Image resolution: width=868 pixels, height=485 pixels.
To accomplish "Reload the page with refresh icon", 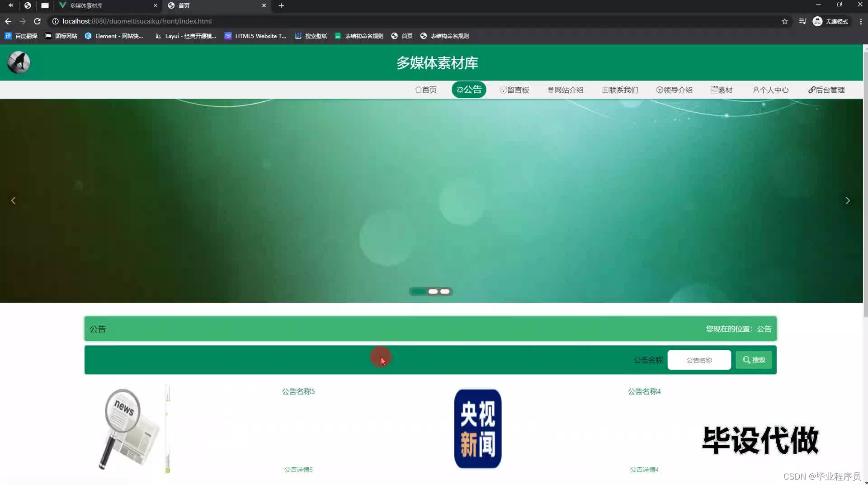I will pyautogui.click(x=38, y=21).
